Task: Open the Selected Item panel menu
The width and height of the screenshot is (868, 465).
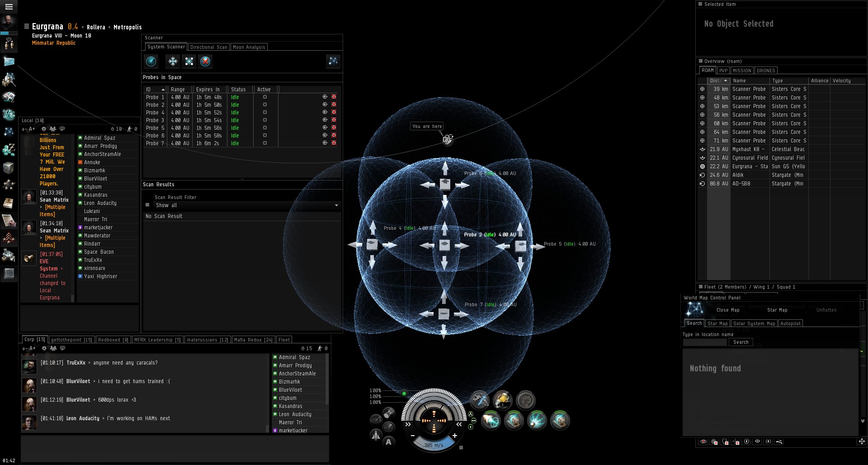Action: 700,4
